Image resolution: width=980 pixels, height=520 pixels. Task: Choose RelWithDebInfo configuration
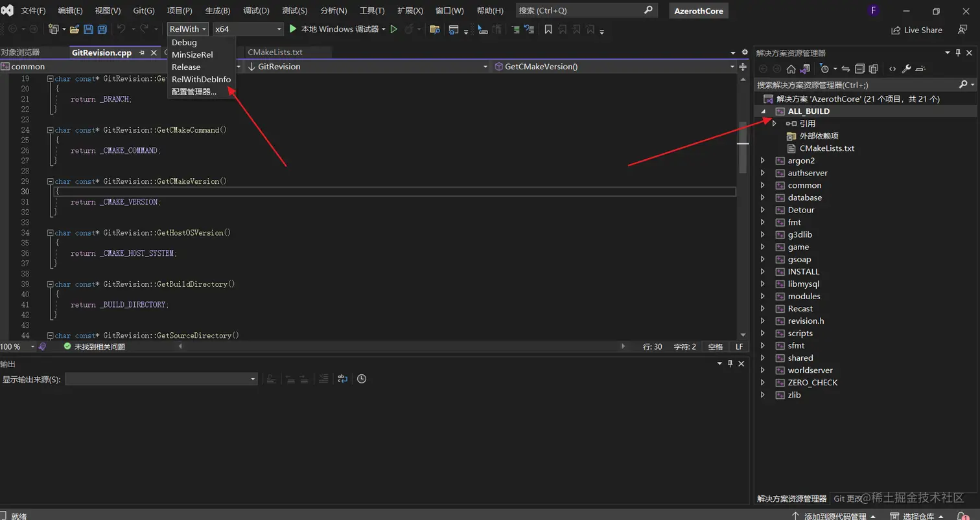pos(202,80)
